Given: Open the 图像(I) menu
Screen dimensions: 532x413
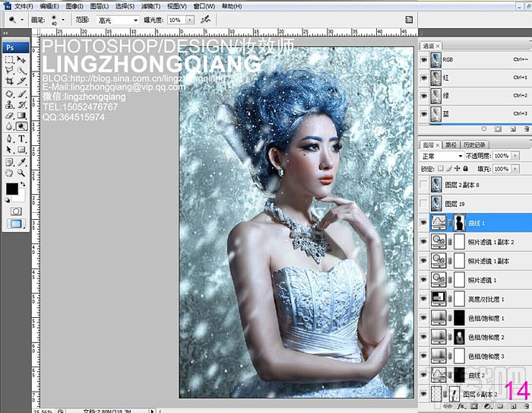Looking at the screenshot, I should 74,6.
